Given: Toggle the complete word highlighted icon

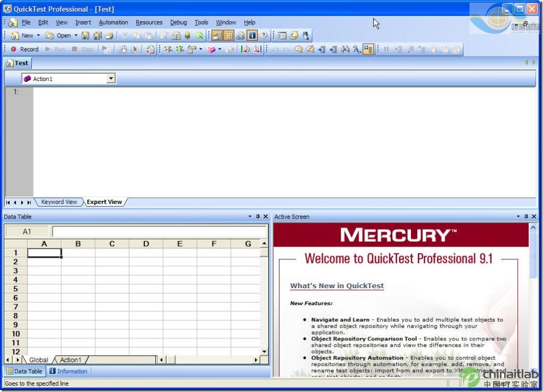Looking at the screenshot, I should point(368,49).
